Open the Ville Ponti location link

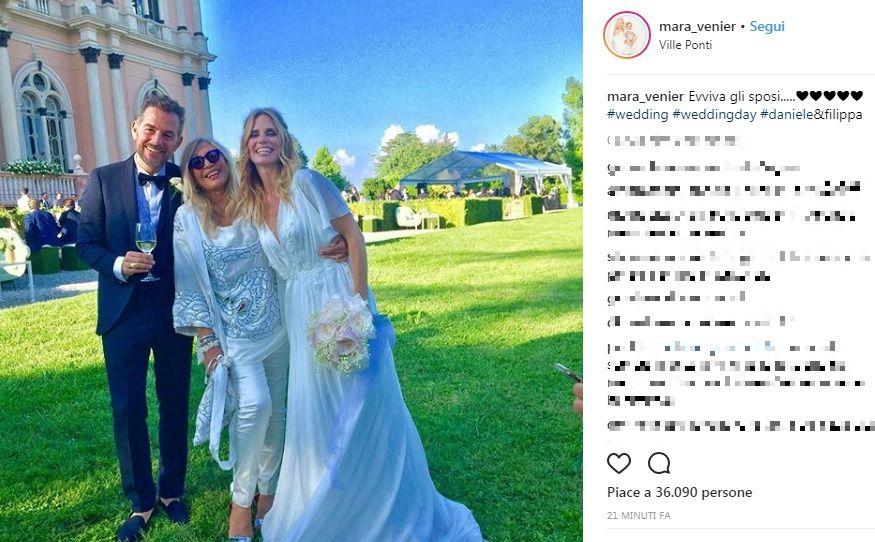click(685, 45)
